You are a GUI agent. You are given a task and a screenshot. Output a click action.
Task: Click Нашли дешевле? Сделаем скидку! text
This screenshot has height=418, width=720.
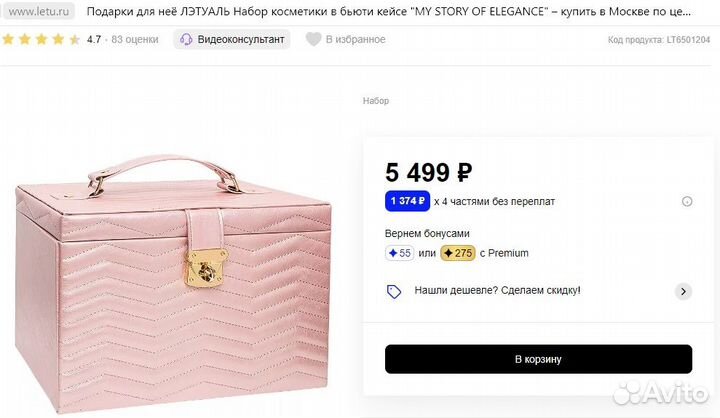pos(497,291)
